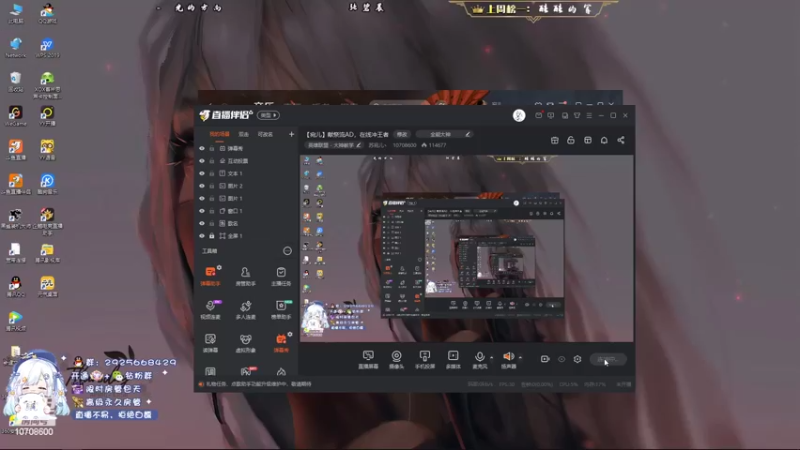Image resolution: width=800 pixels, height=450 pixels.
Task: Add the 直播屏幕 screen capture source
Action: point(368,360)
